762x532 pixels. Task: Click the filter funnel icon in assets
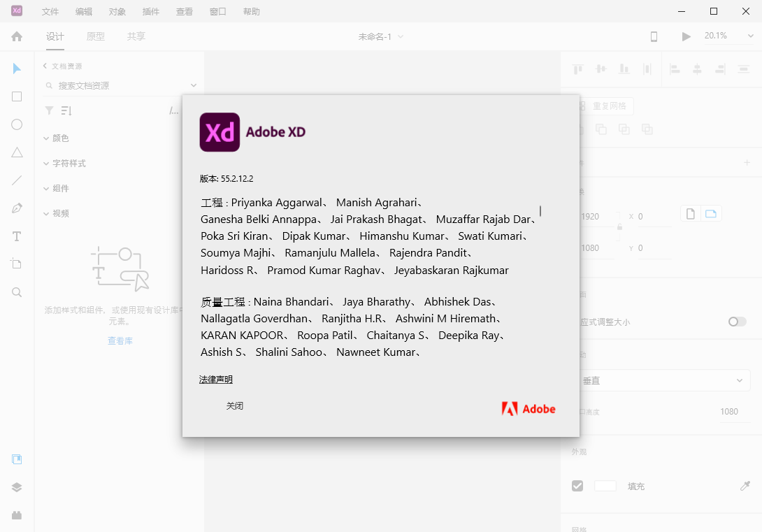49,110
